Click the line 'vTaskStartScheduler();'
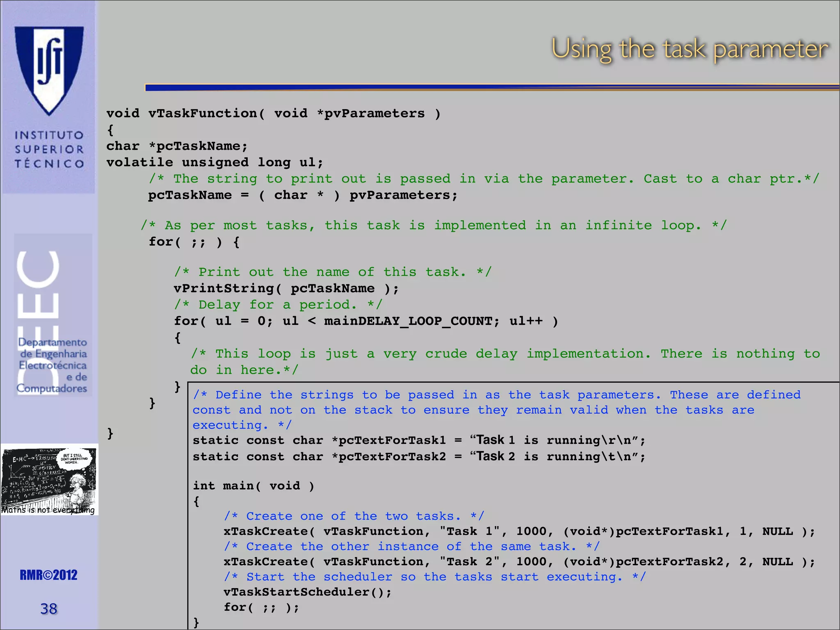Screen dimensions: 840x630 point(308,592)
